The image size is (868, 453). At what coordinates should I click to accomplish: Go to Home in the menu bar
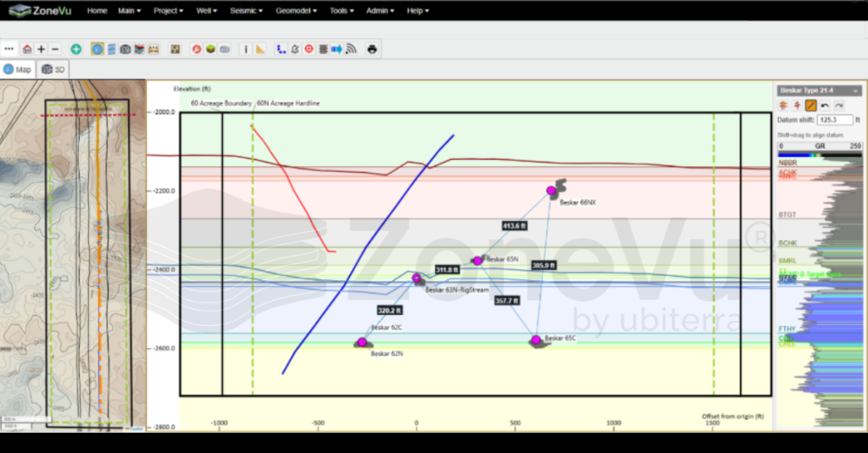pyautogui.click(x=97, y=10)
